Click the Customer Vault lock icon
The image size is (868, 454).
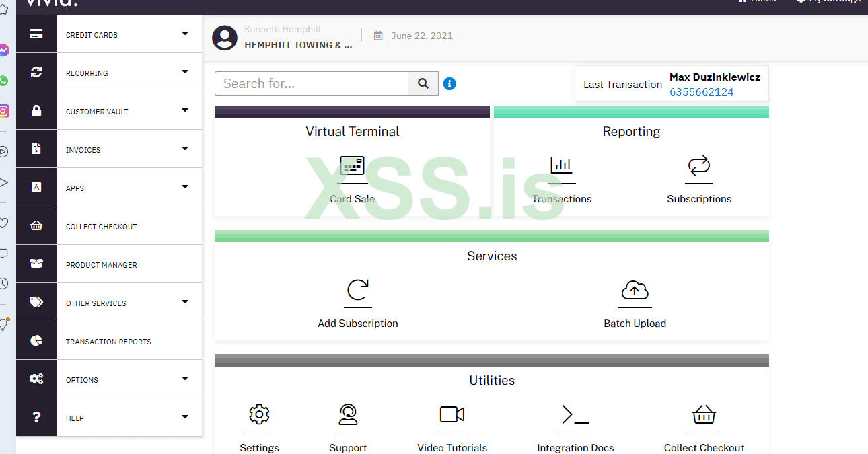[x=36, y=111]
